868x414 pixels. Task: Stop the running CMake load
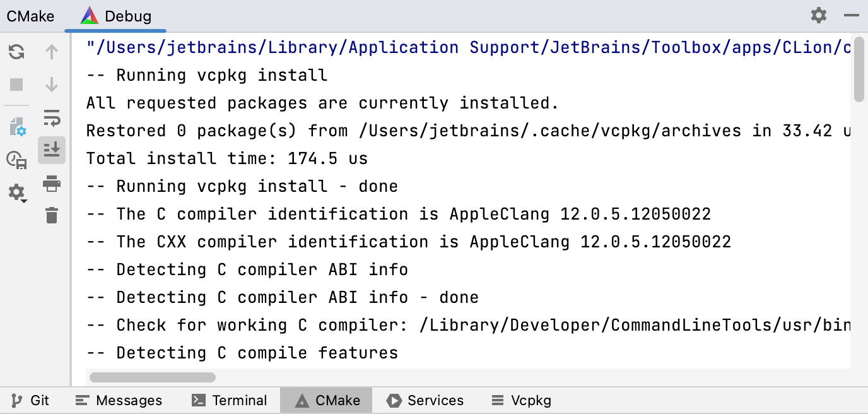click(x=15, y=85)
